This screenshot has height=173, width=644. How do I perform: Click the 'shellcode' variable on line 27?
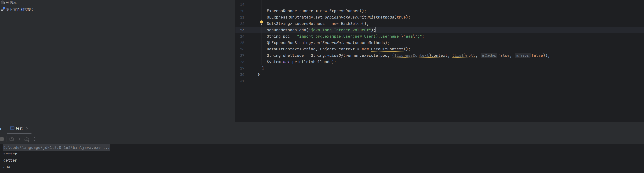click(x=293, y=55)
